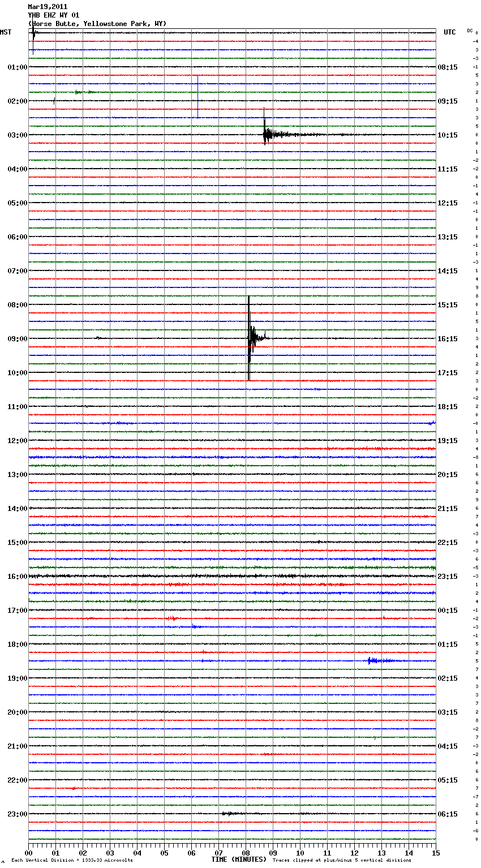
Task: Select the 05:00 MST row label
Action: (x=18, y=203)
